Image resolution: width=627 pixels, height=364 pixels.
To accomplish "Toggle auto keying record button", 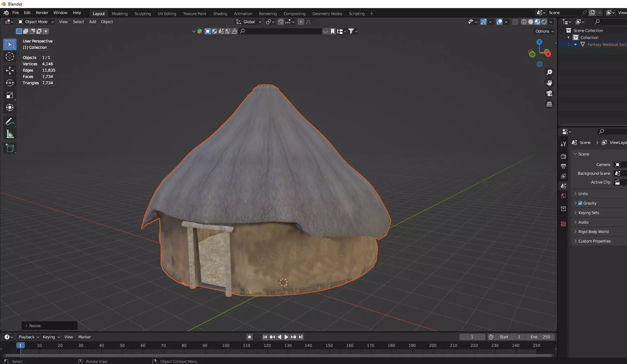I will (249, 337).
